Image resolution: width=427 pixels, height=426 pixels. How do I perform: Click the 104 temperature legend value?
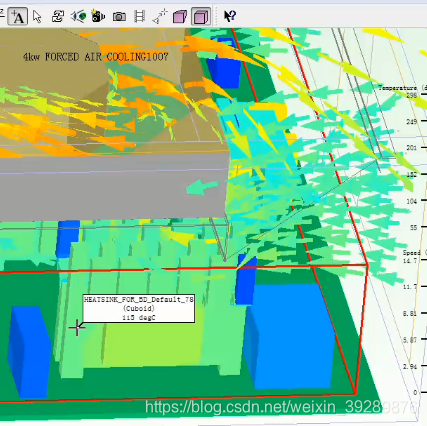point(411,201)
